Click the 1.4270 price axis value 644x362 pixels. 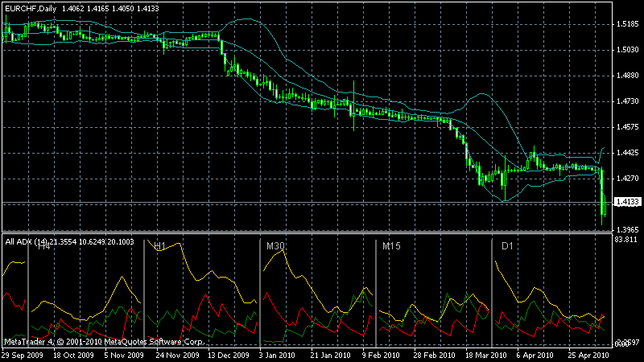pos(628,179)
